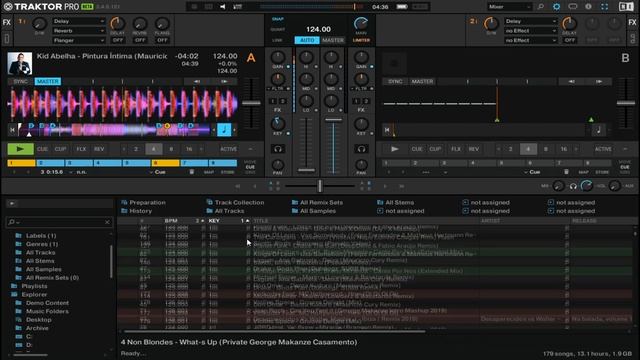Click Deck A key lock note icon
This screenshot has width=640, height=360.
224,130
